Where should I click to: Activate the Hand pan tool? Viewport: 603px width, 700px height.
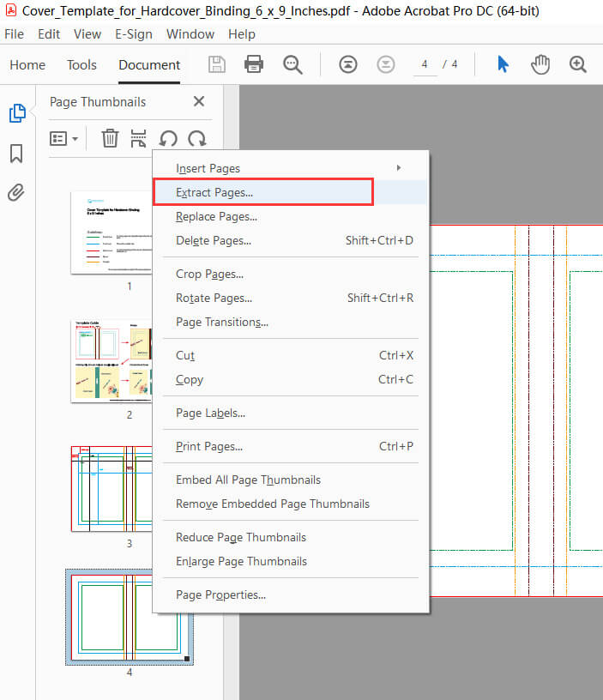click(540, 65)
